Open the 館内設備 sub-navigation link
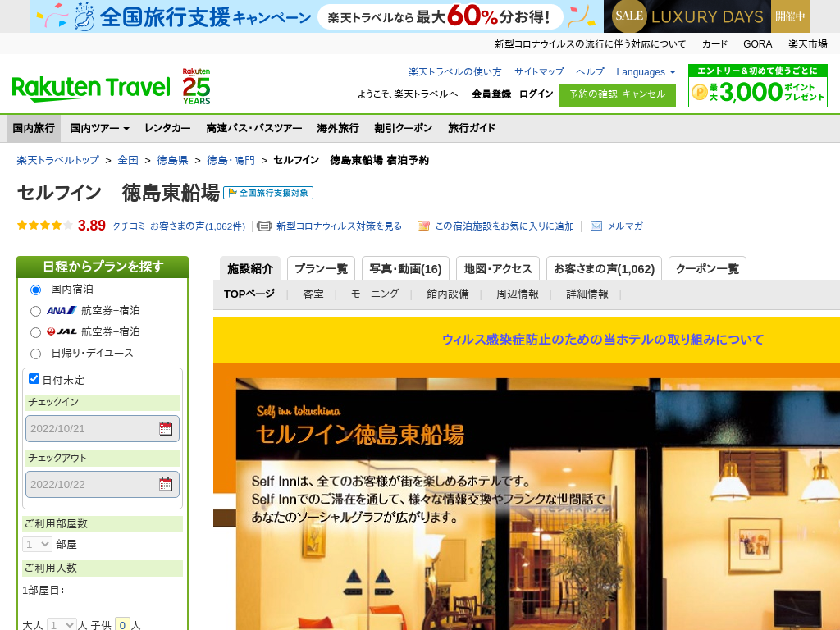 click(x=447, y=294)
